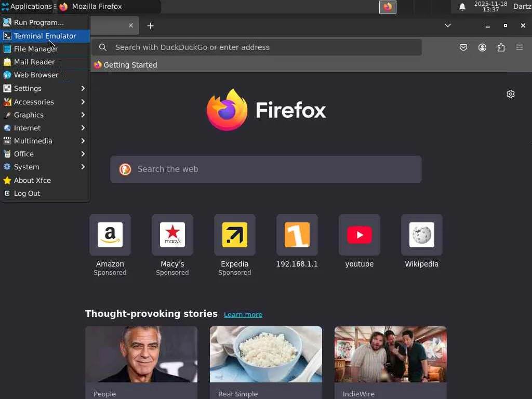The image size is (532, 399).
Task: Open the Firefox account icon
Action: click(482, 47)
